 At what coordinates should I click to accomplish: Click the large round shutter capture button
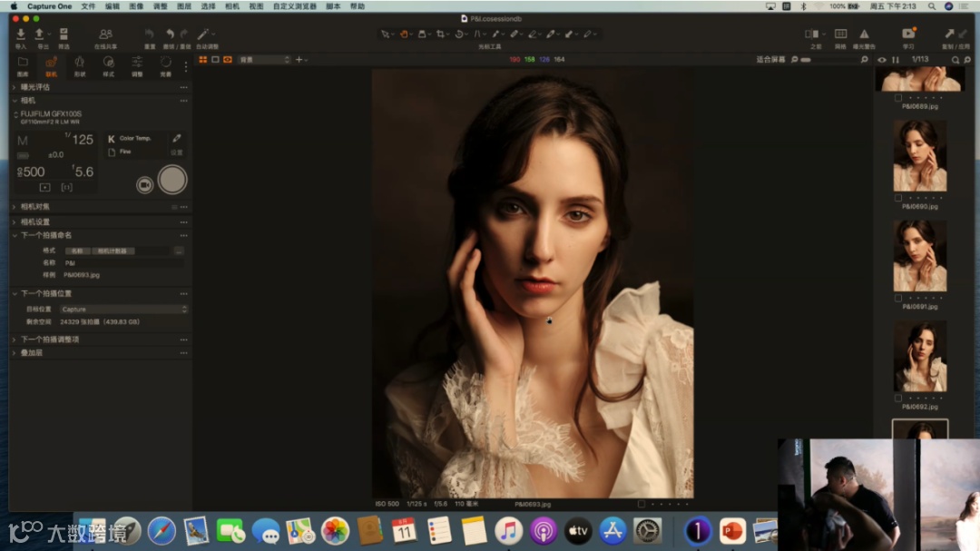(x=172, y=180)
